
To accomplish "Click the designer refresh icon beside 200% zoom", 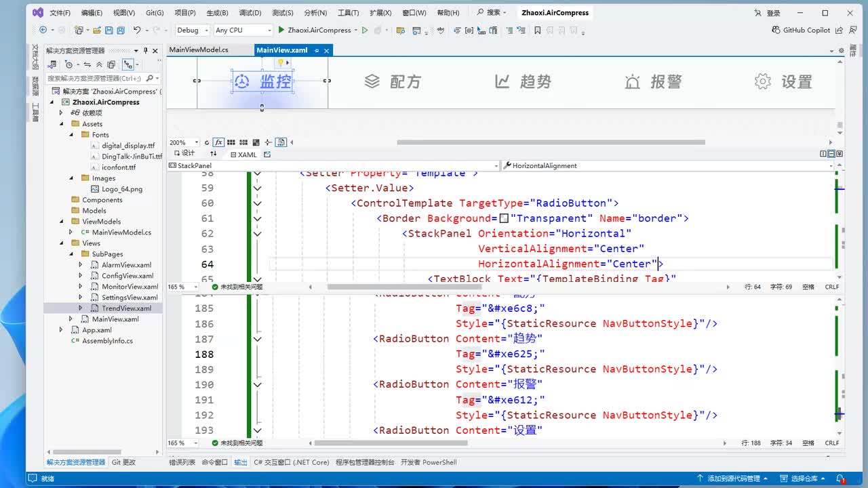I will (x=208, y=142).
